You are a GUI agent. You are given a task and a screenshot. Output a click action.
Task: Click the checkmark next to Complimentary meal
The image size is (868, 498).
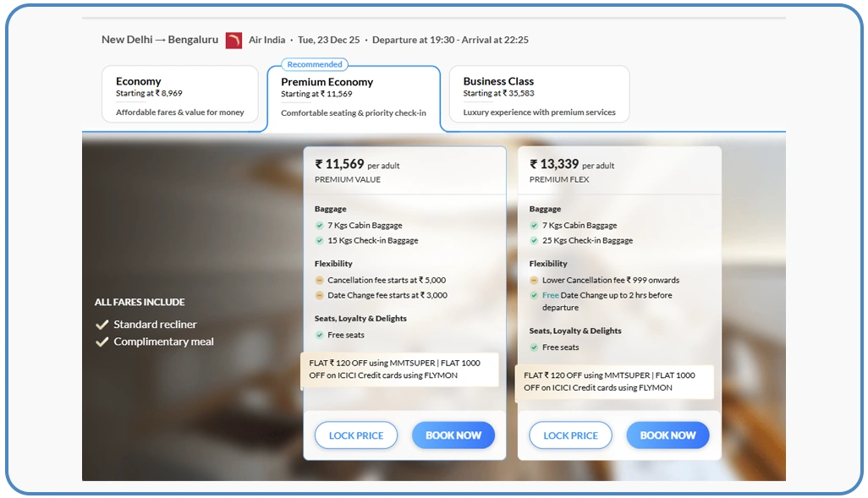pyautogui.click(x=102, y=342)
